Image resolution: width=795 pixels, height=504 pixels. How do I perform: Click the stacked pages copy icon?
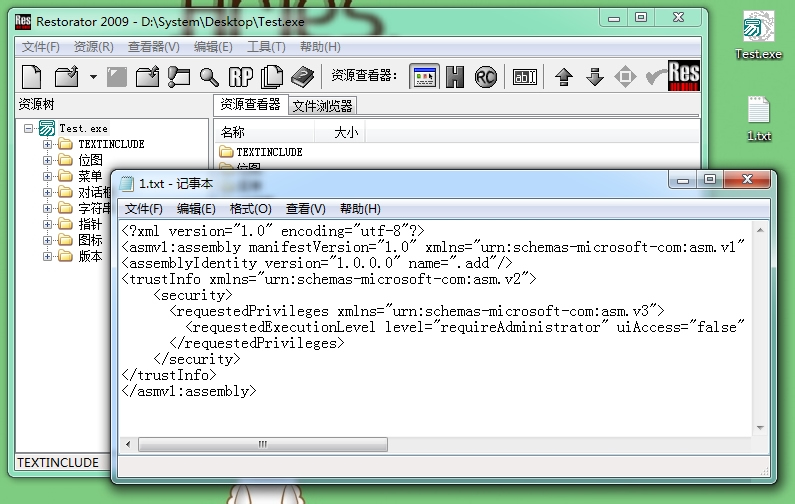[x=272, y=77]
